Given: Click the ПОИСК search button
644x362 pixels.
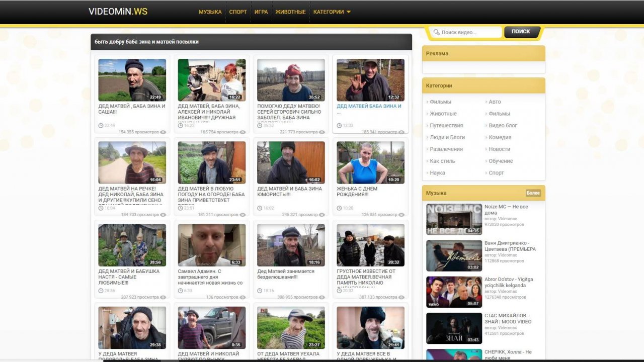Looking at the screenshot, I should pyautogui.click(x=521, y=32).
